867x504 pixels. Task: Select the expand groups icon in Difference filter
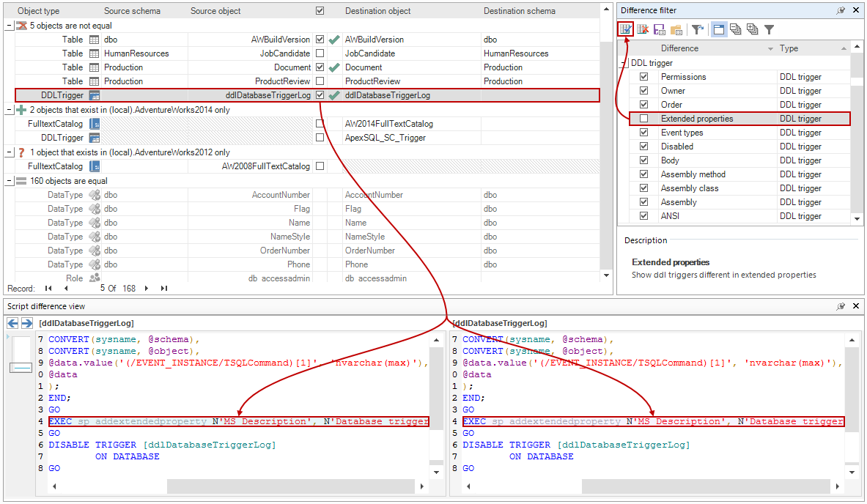(x=753, y=29)
